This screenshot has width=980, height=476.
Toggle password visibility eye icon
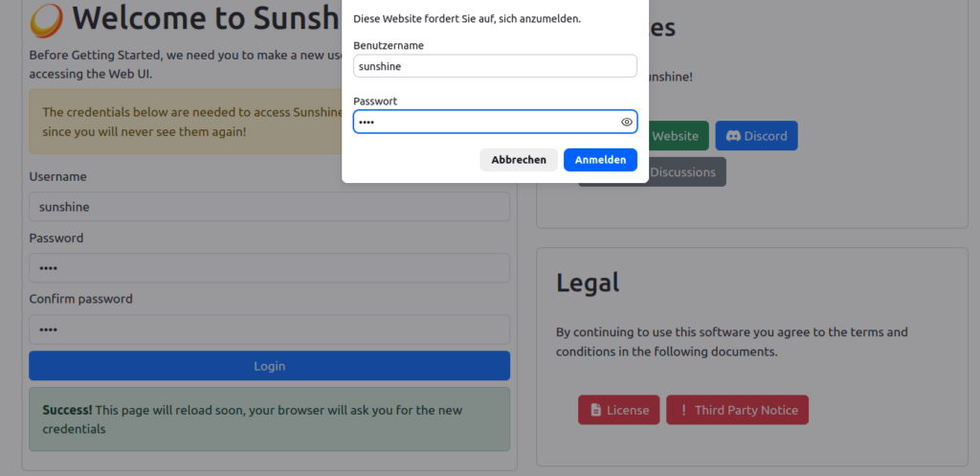[x=626, y=122]
